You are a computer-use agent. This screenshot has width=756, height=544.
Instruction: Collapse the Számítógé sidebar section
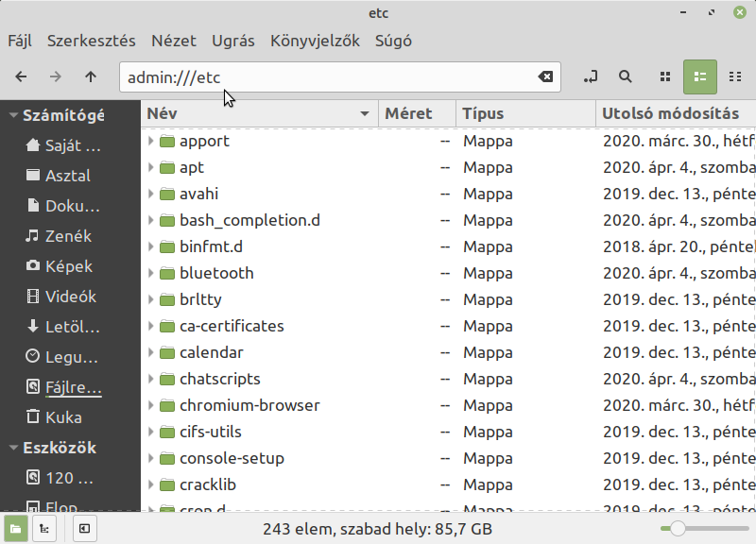(13, 115)
